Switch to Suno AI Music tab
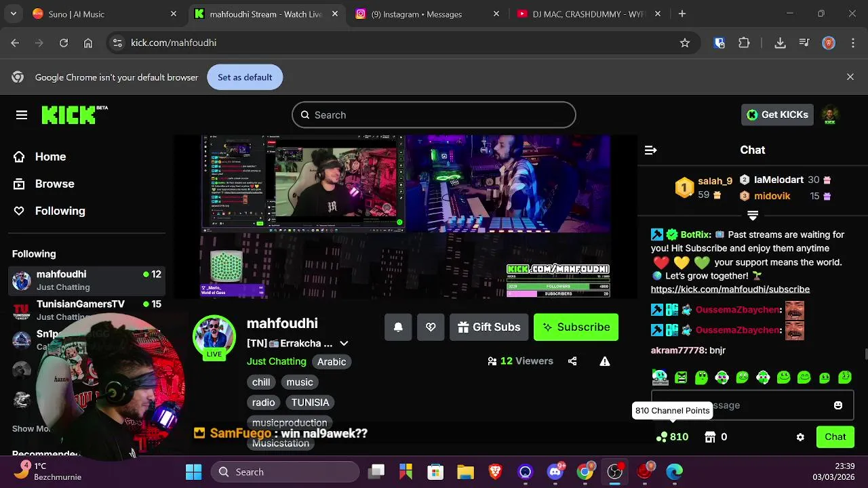 104,14
